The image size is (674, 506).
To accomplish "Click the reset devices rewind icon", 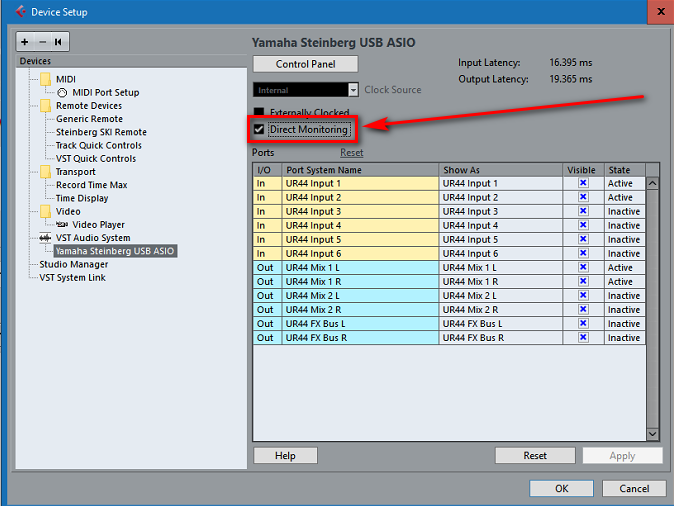I will [x=58, y=42].
